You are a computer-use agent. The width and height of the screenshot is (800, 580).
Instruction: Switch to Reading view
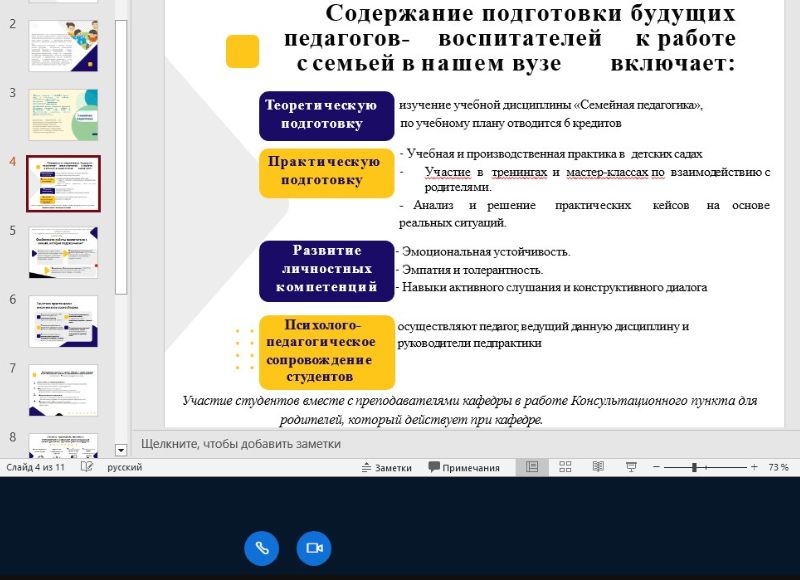(598, 467)
